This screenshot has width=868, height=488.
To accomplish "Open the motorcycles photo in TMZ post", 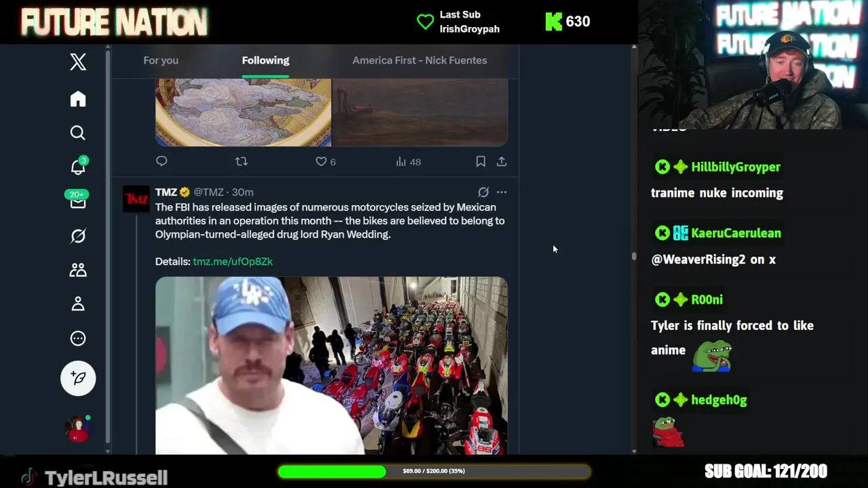I will 419,365.
